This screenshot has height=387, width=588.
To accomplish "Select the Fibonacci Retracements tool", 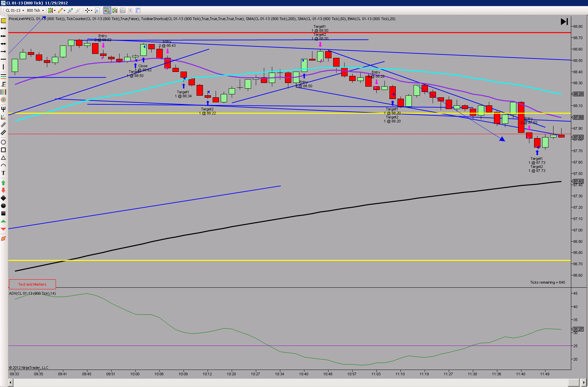I will 3,76.
